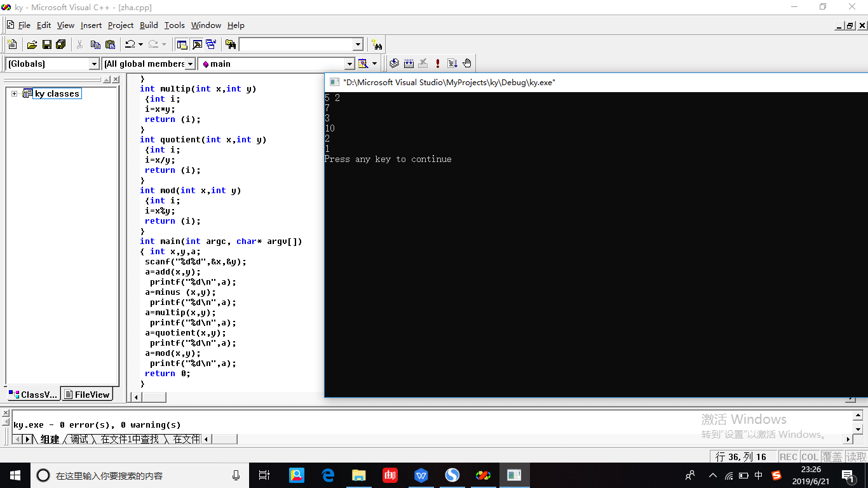Expand the ky classes tree node
The height and width of the screenshot is (488, 868).
point(14,94)
